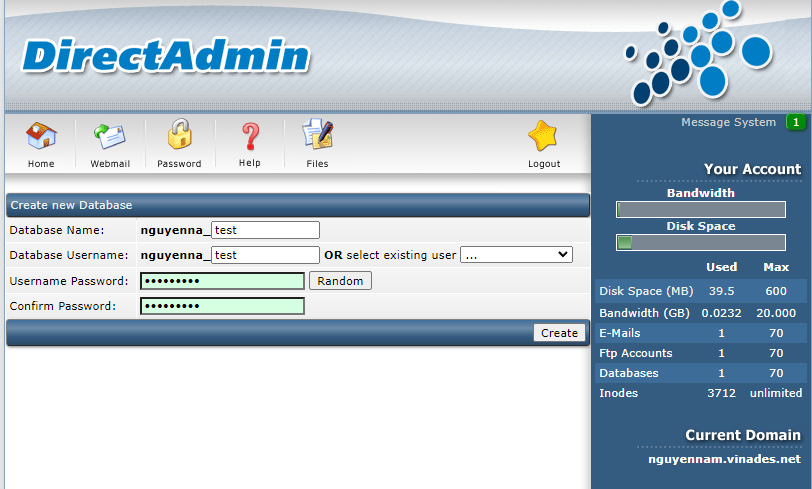The height and width of the screenshot is (489, 812).
Task: Click the Disk Space usage bar
Action: pos(701,242)
